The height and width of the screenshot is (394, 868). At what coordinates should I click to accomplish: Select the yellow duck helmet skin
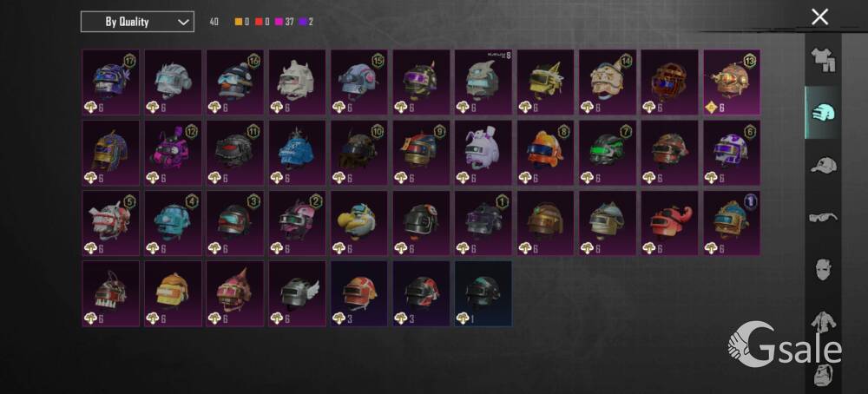tap(358, 223)
